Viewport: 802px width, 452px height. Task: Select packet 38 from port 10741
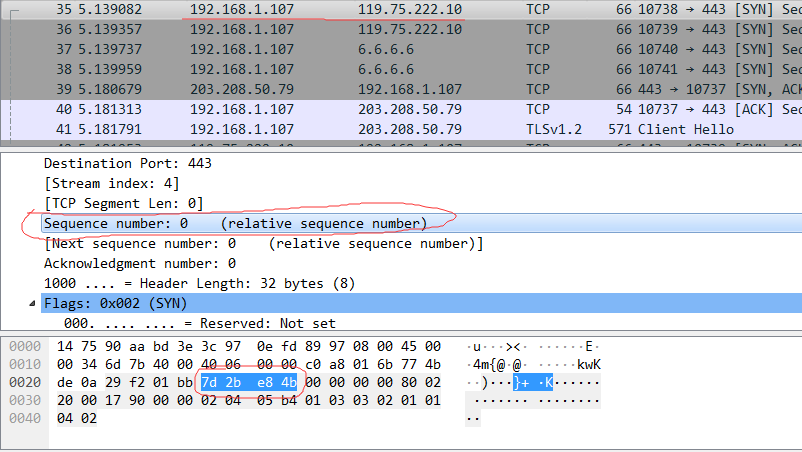pos(401,69)
